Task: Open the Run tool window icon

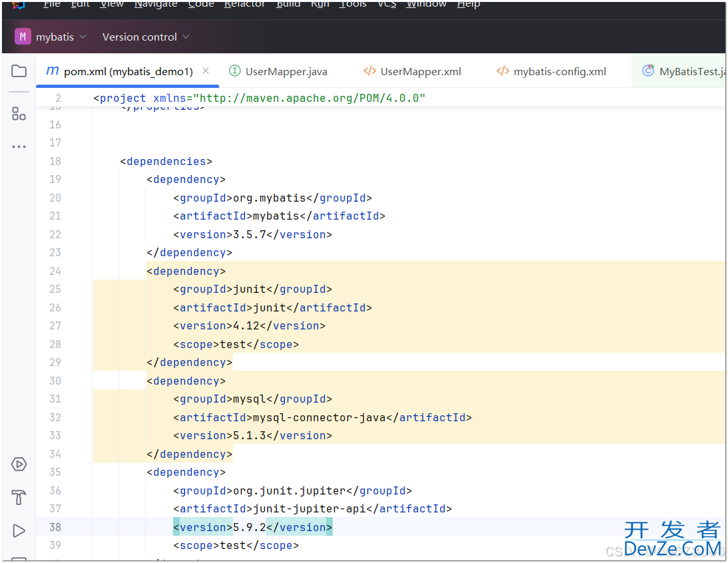Action: [19, 530]
